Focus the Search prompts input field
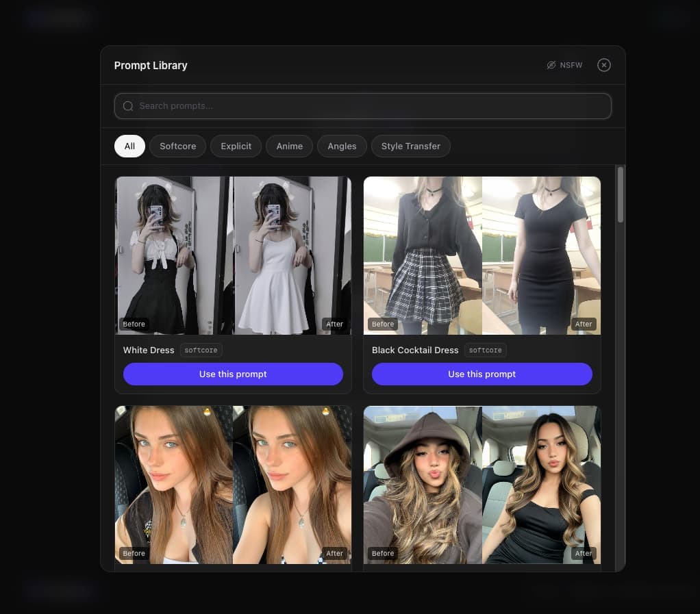This screenshot has width=700, height=614. [x=370, y=106]
